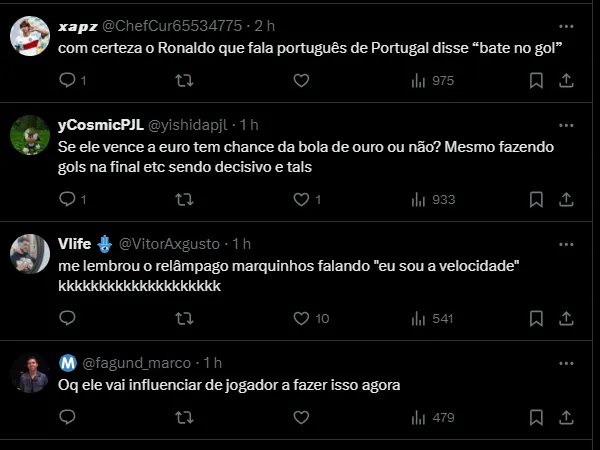Repost the xapz tweet
The width and height of the screenshot is (600, 450).
pos(185,80)
